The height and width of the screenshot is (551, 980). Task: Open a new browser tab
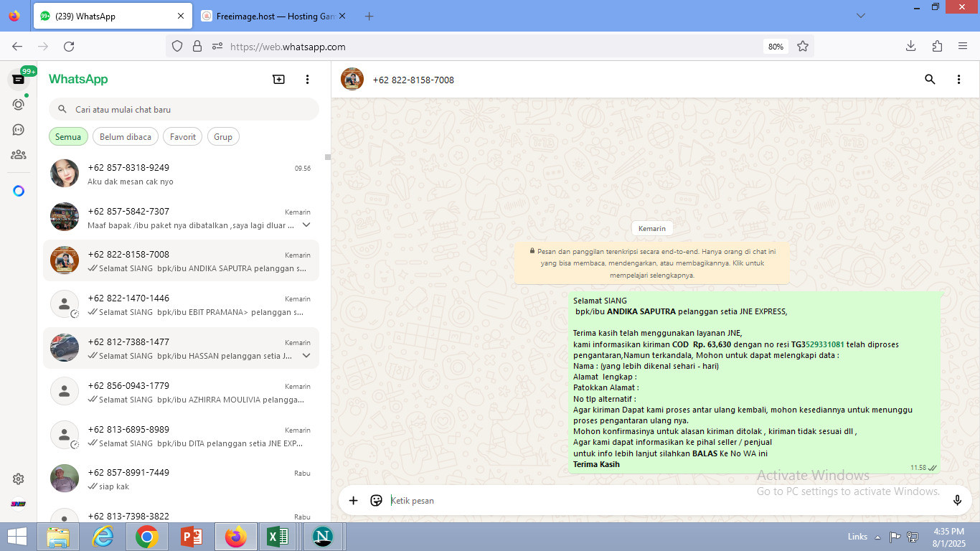(369, 16)
